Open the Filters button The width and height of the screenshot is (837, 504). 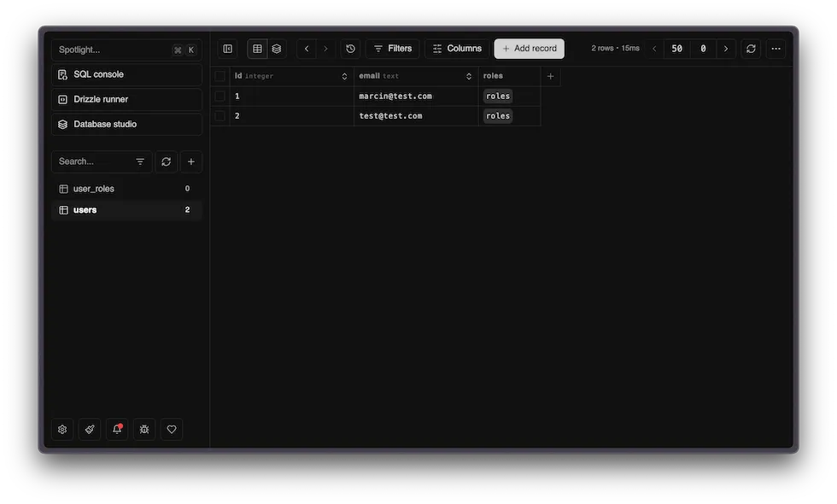point(392,49)
